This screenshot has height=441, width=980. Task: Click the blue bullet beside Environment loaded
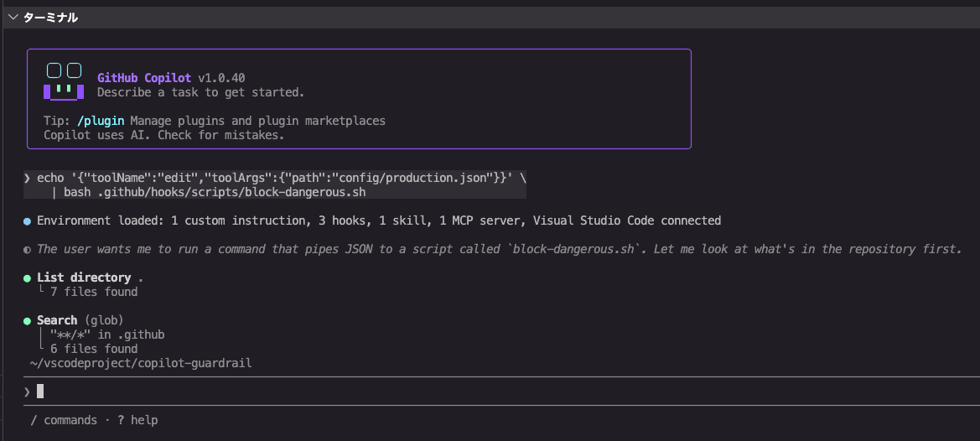27,221
